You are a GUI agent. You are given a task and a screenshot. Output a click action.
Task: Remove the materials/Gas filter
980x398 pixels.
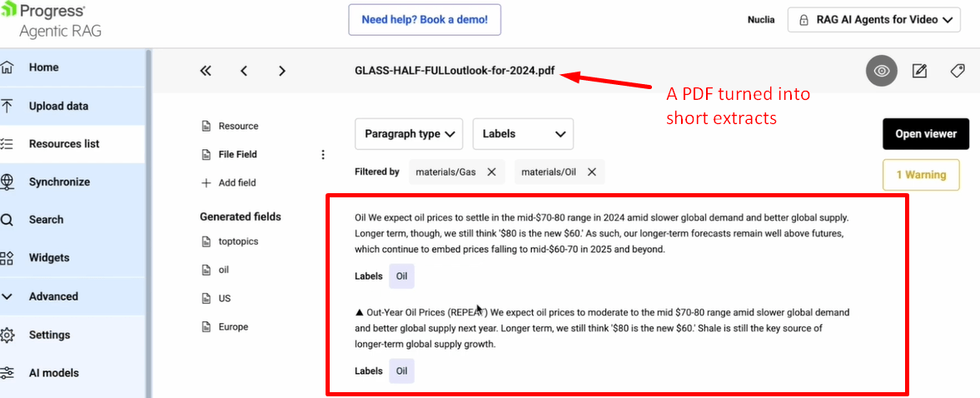[491, 172]
